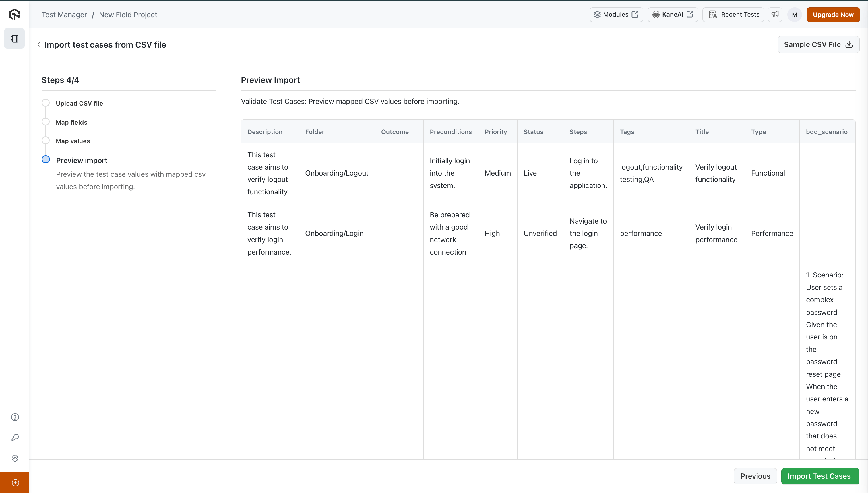Viewport: 868px width, 493px height.
Task: Click 'Be prepared with a good network' cell
Action: [x=450, y=233]
